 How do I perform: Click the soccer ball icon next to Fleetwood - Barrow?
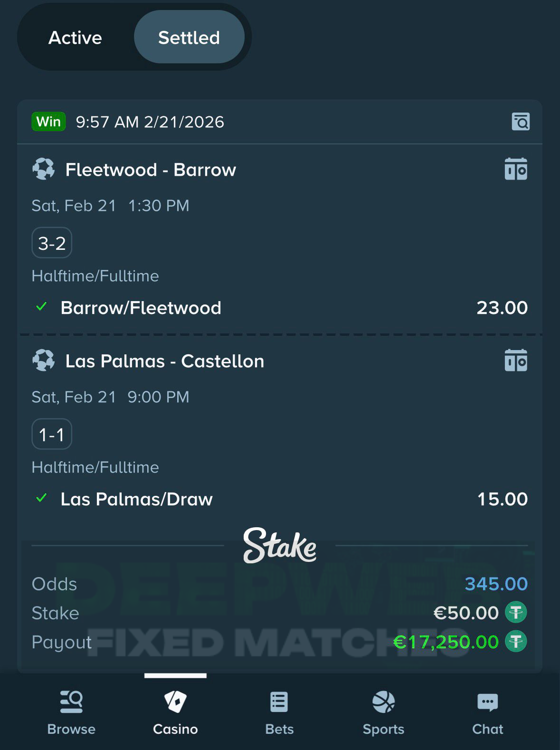(x=44, y=170)
